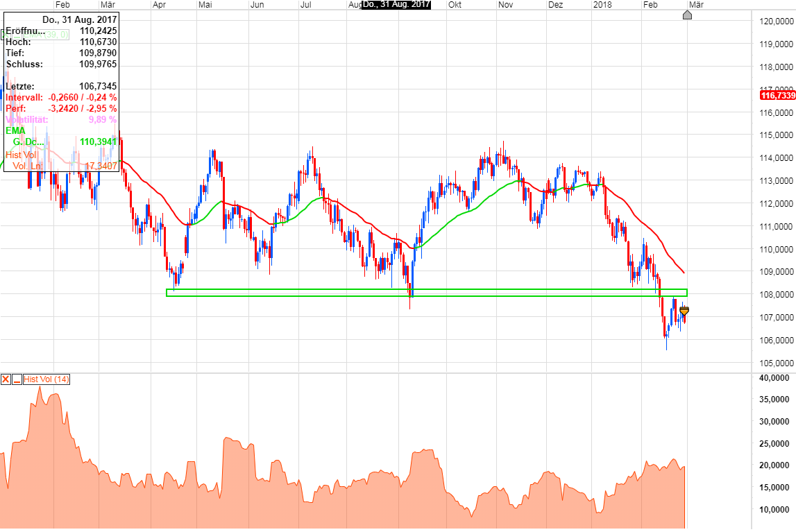796x532 pixels.
Task: Click the gray marker at top of time axis
Action: (687, 15)
